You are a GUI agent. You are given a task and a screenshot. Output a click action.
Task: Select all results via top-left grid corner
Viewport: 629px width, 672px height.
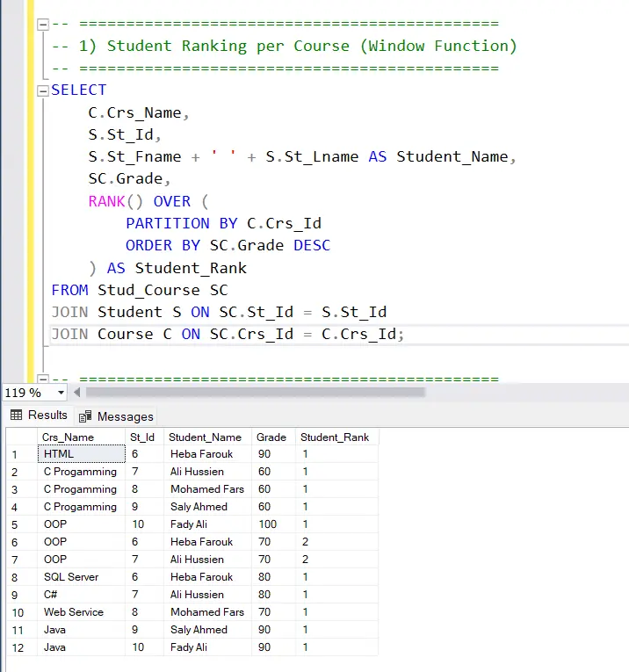(22, 437)
